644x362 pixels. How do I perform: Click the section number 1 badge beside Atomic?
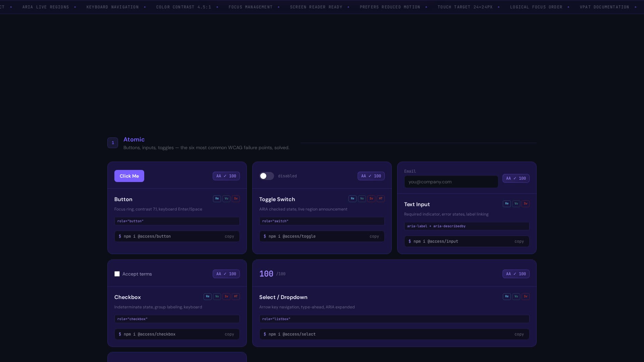(113, 143)
